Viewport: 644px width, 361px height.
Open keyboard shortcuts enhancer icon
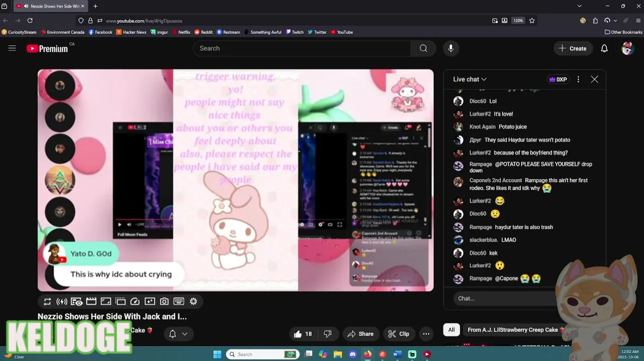coord(179,301)
